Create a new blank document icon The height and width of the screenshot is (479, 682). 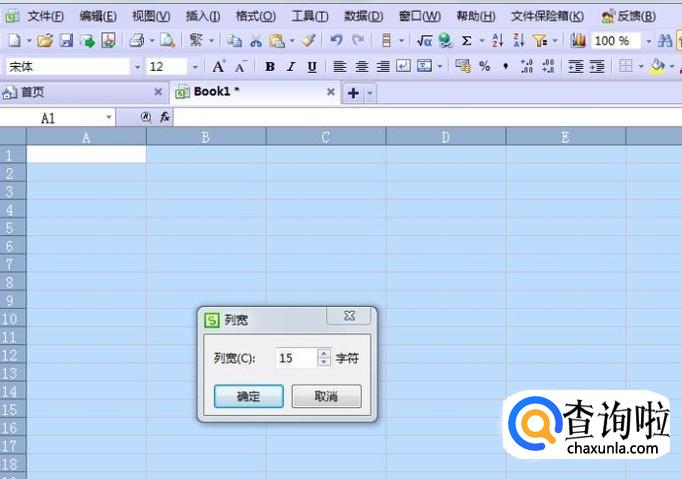pos(15,41)
